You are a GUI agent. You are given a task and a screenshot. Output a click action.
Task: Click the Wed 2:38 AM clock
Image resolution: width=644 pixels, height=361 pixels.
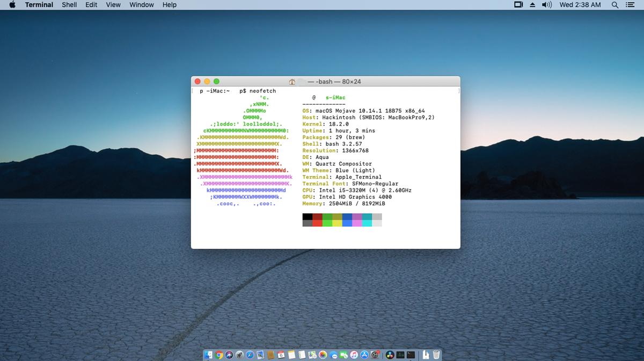[x=580, y=5]
